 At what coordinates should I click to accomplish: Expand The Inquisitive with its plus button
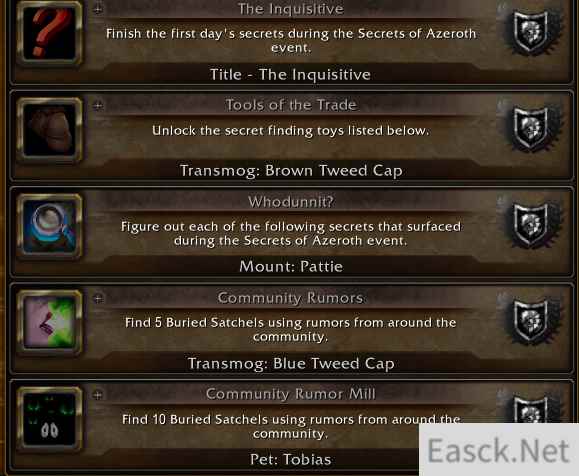98,9
